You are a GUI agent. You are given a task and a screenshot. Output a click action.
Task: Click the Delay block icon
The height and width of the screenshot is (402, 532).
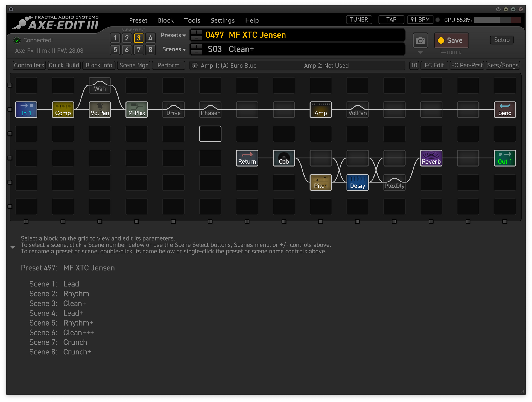(357, 182)
